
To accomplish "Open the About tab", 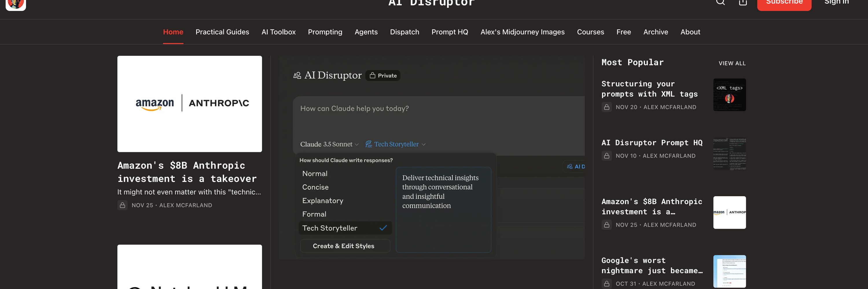I will [690, 32].
